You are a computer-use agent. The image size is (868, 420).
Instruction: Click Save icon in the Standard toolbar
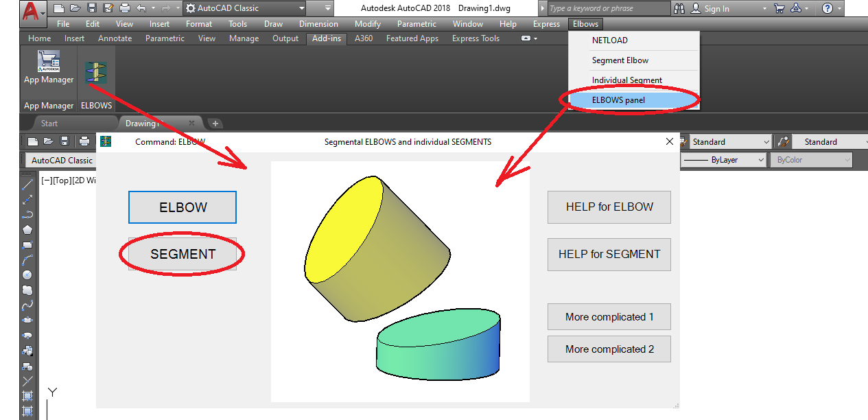tap(64, 141)
